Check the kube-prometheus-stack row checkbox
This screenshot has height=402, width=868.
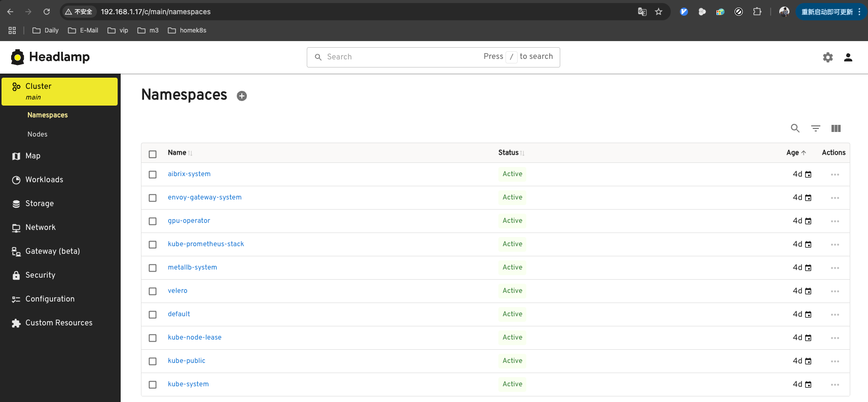tap(153, 245)
